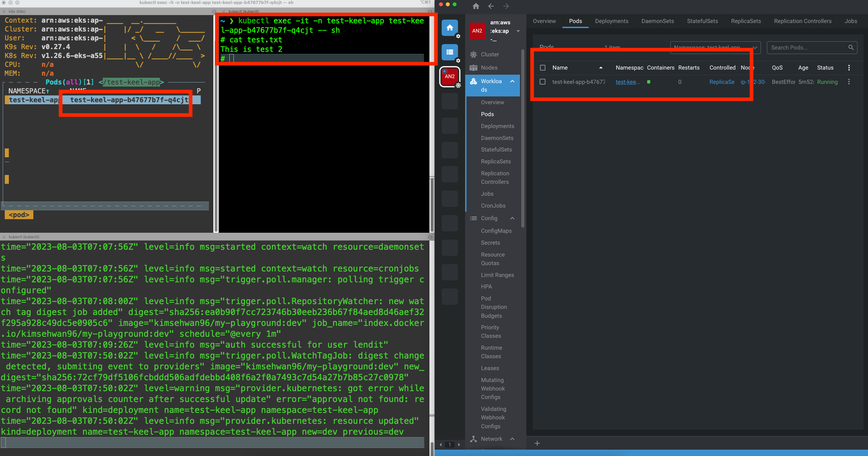The image size is (868, 456).
Task: Open Pod Disruption Budgets in sidebar
Action: point(494,307)
